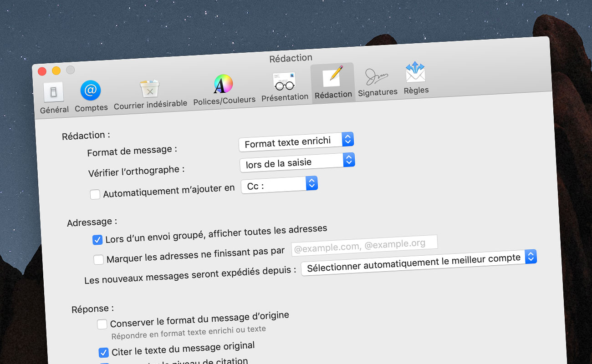The width and height of the screenshot is (592, 364).
Task: Open Sélectionner automatiquement le meilleur compte dropdown
Action: pos(418,263)
